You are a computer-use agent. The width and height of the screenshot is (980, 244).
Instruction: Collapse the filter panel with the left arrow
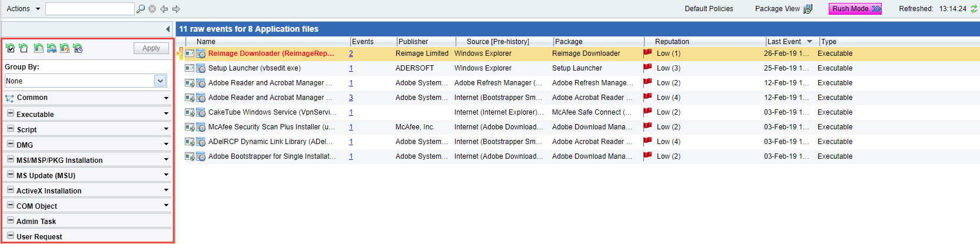tap(168, 29)
